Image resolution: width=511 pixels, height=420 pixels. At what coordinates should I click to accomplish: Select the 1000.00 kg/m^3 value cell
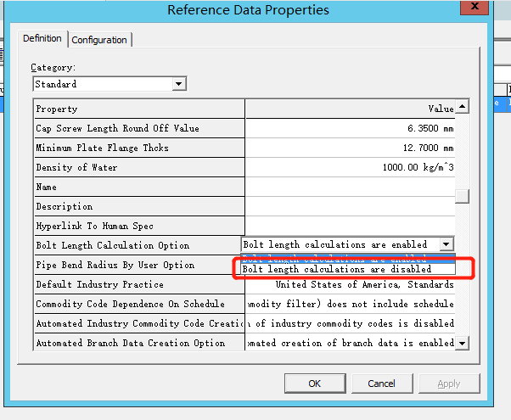click(x=350, y=167)
